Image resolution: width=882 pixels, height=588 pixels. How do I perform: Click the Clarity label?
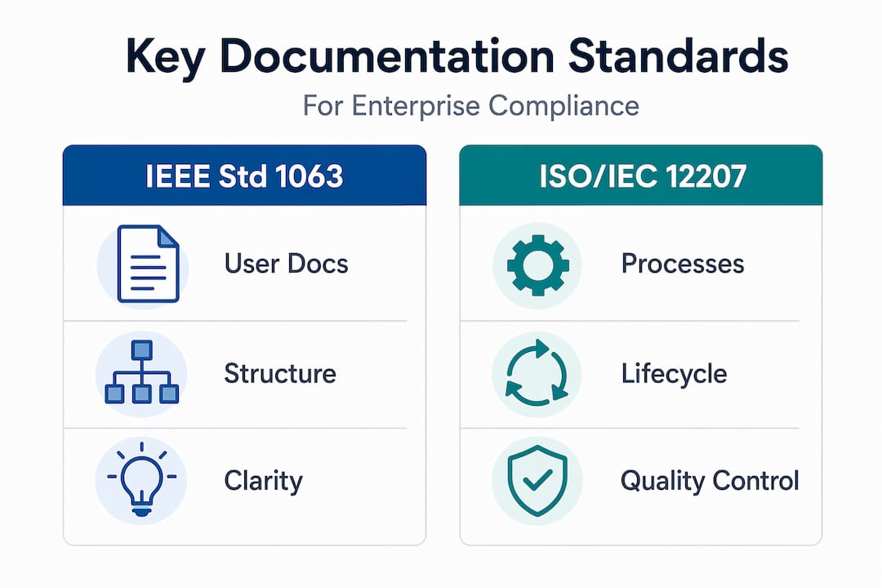coord(263,481)
